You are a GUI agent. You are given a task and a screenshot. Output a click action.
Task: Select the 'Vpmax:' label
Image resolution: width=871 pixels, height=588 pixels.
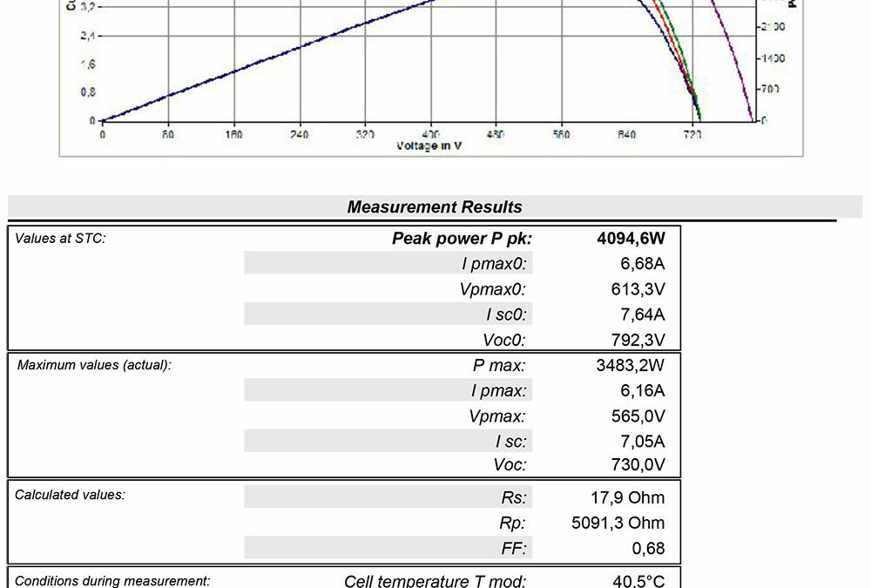click(x=496, y=416)
